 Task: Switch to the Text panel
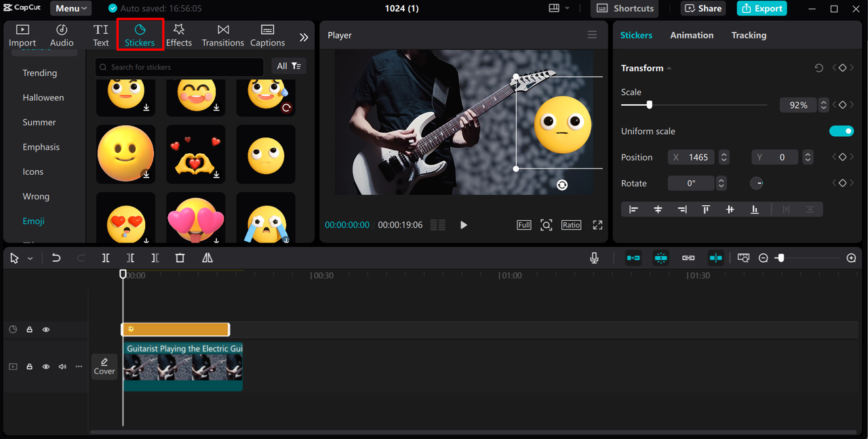101,36
